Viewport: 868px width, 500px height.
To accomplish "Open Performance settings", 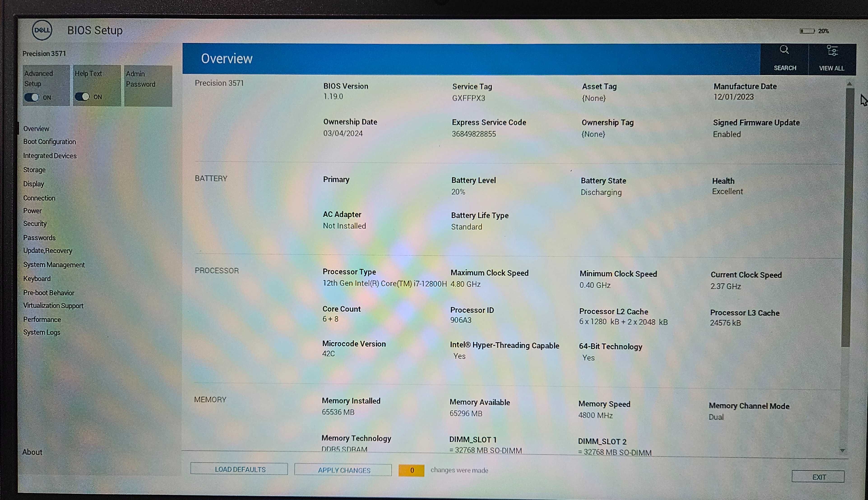I will (42, 319).
